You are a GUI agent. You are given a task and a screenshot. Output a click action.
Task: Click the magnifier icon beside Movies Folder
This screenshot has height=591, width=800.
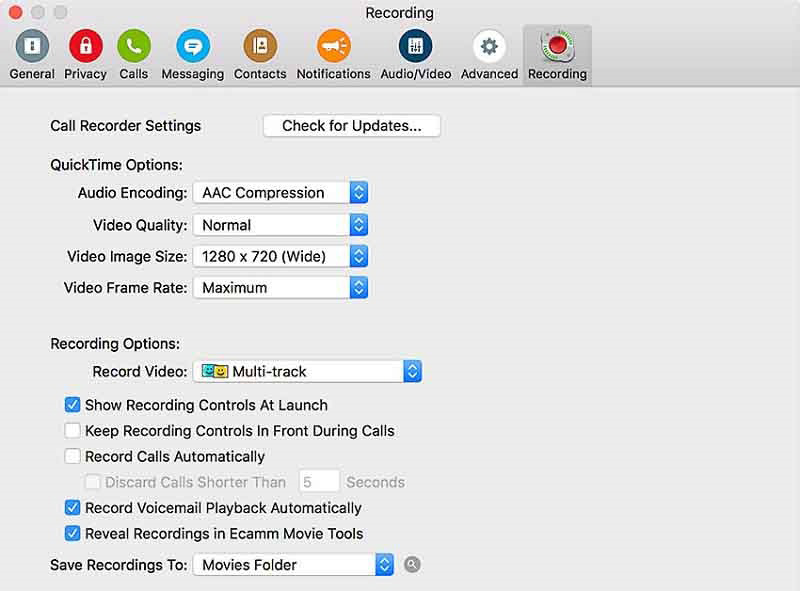point(412,565)
